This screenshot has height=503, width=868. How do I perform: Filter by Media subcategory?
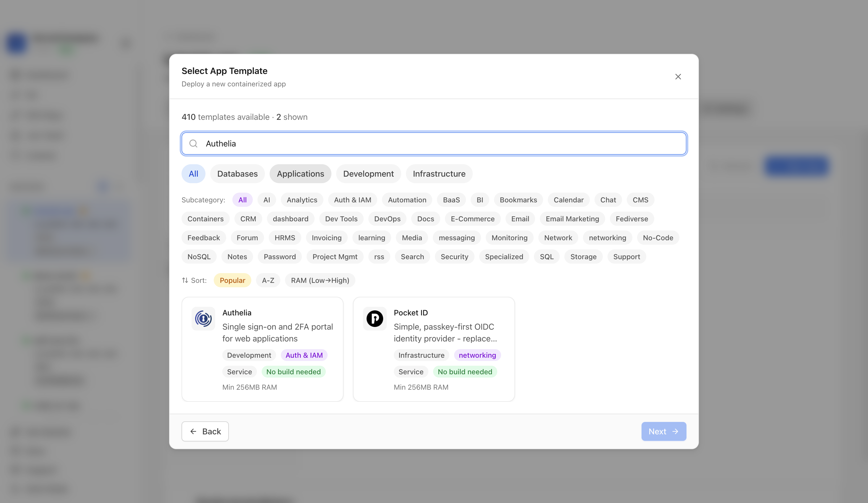tap(412, 238)
